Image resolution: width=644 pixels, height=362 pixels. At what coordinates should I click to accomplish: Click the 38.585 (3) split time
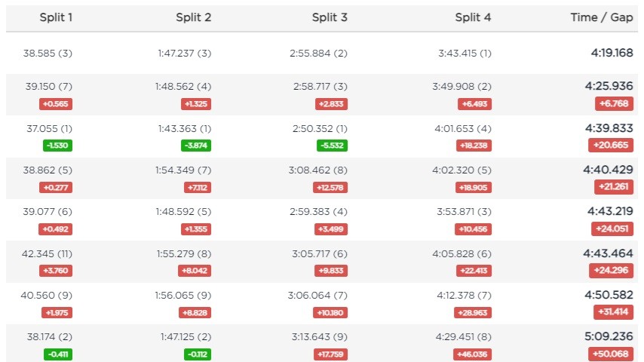pos(48,54)
